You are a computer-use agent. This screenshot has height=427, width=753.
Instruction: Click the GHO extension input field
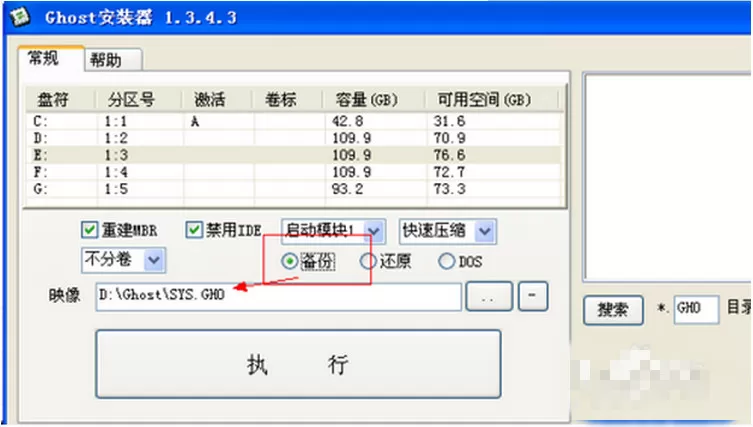696,309
